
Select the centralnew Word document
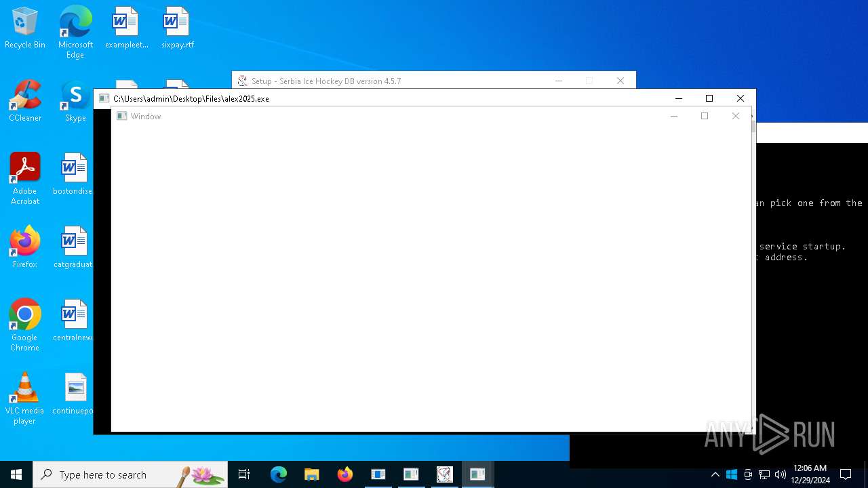(73, 321)
